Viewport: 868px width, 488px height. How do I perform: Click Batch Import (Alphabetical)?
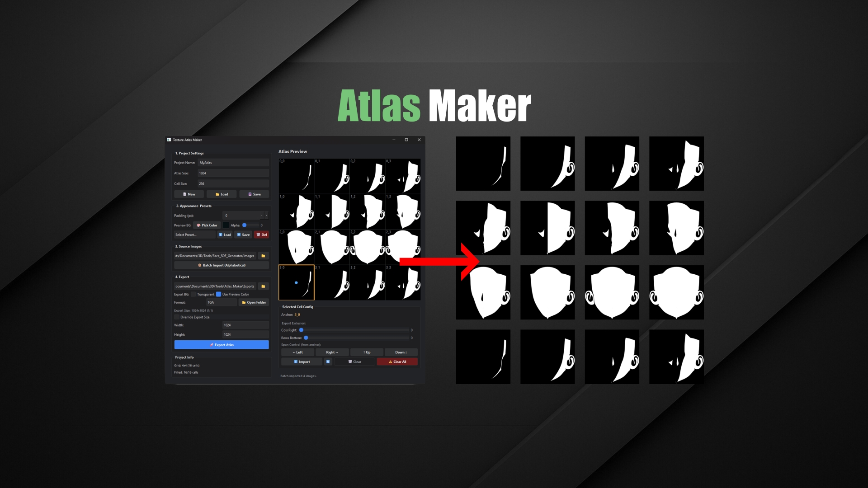point(222,266)
